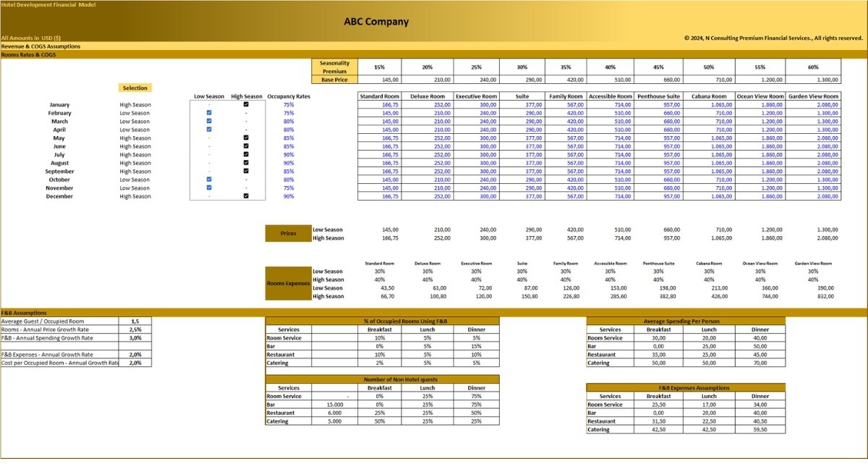
Task: Toggle the High Season checkbox for December
Action: tap(246, 196)
